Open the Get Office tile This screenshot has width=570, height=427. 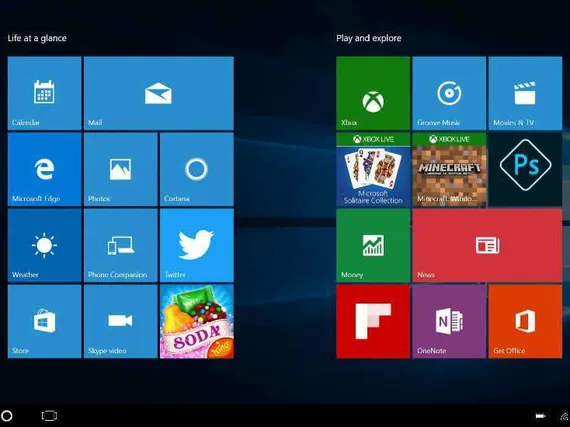pyautogui.click(x=525, y=321)
